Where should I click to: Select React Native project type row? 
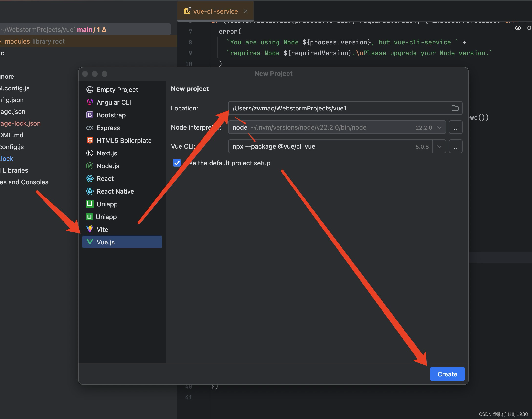pyautogui.click(x=122, y=191)
